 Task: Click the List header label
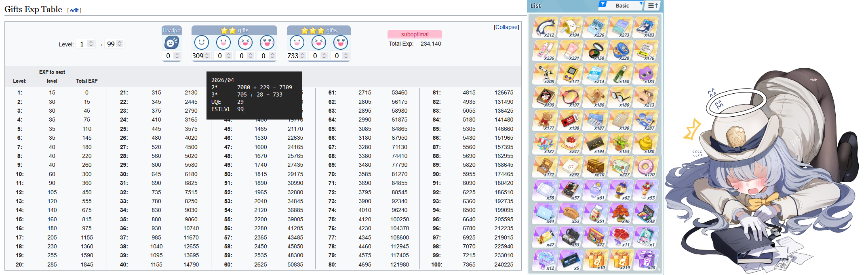pos(536,6)
